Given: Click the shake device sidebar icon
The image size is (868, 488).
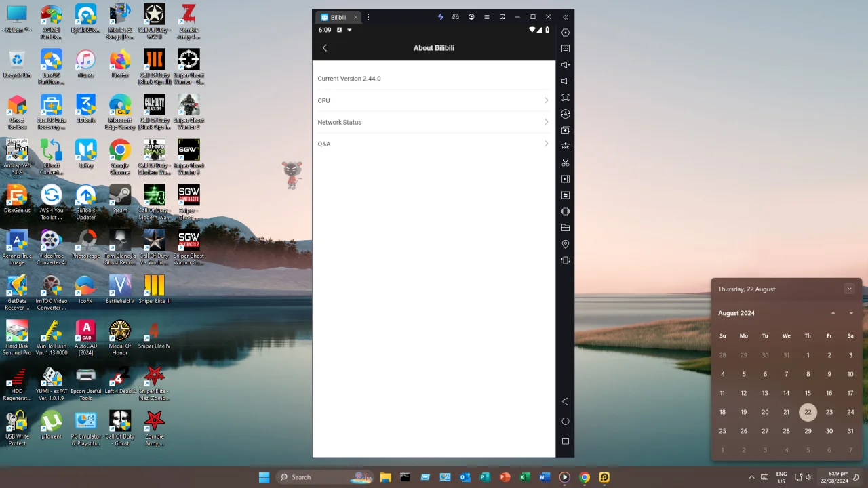Looking at the screenshot, I should point(566,211).
